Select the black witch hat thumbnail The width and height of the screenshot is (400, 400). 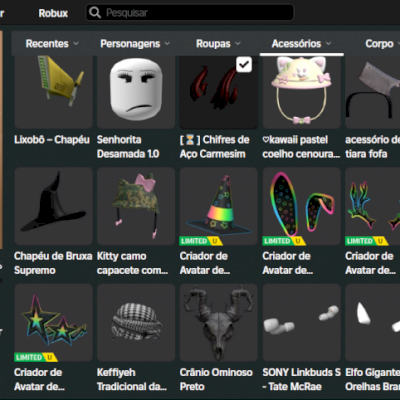coord(53,206)
